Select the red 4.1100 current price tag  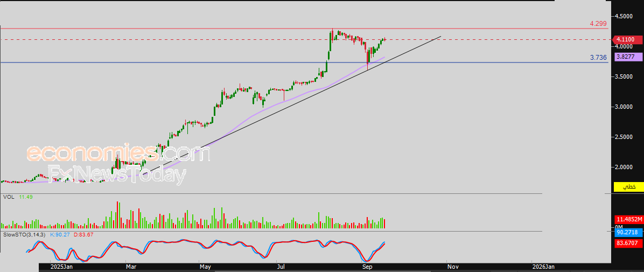point(627,40)
